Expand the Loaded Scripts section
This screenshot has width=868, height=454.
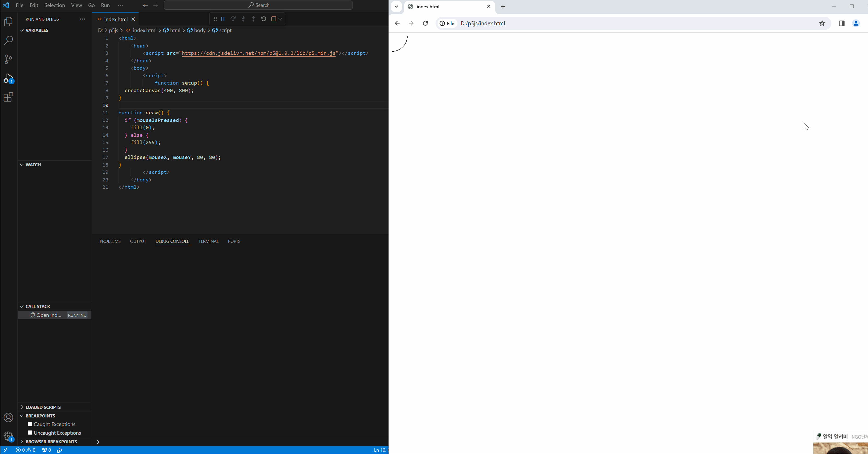pos(43,407)
